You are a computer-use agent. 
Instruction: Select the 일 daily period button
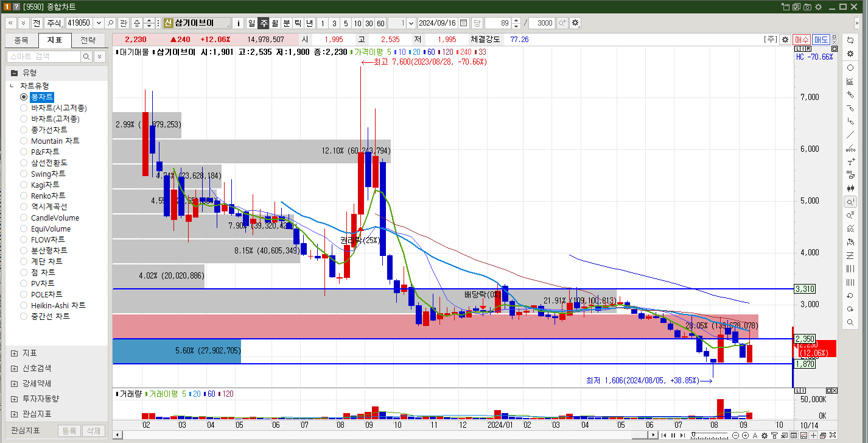(251, 23)
